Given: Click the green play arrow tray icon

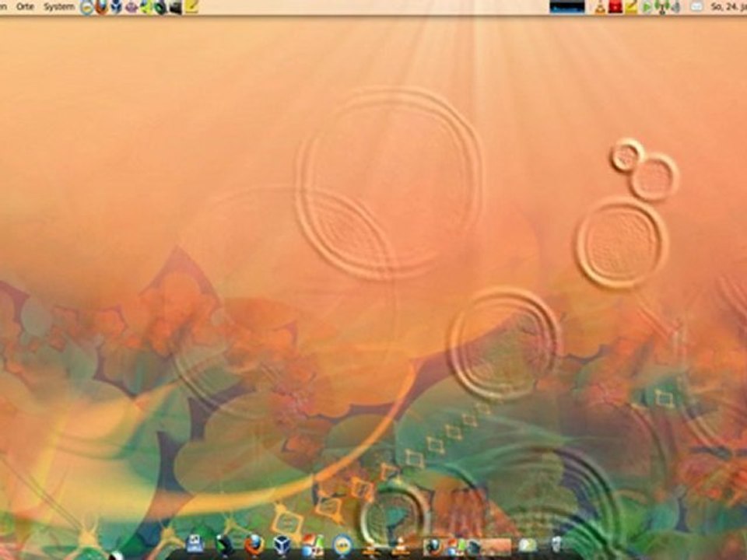Looking at the screenshot, I should point(647,7).
